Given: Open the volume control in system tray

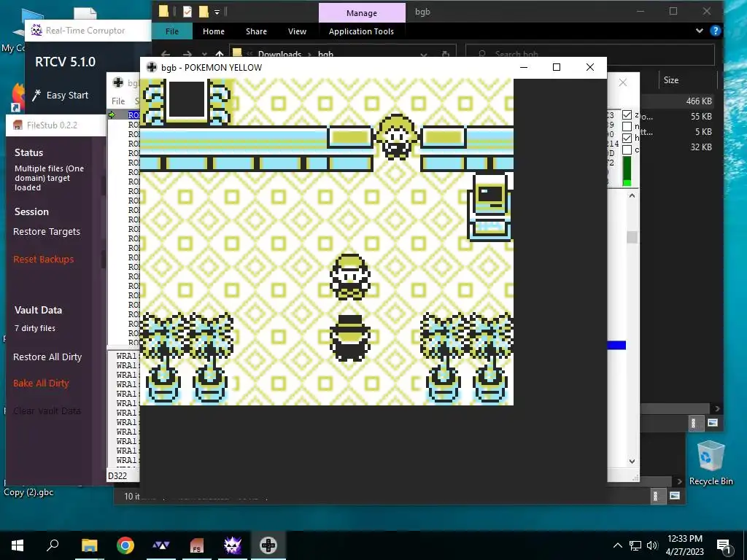Looking at the screenshot, I should (652, 545).
